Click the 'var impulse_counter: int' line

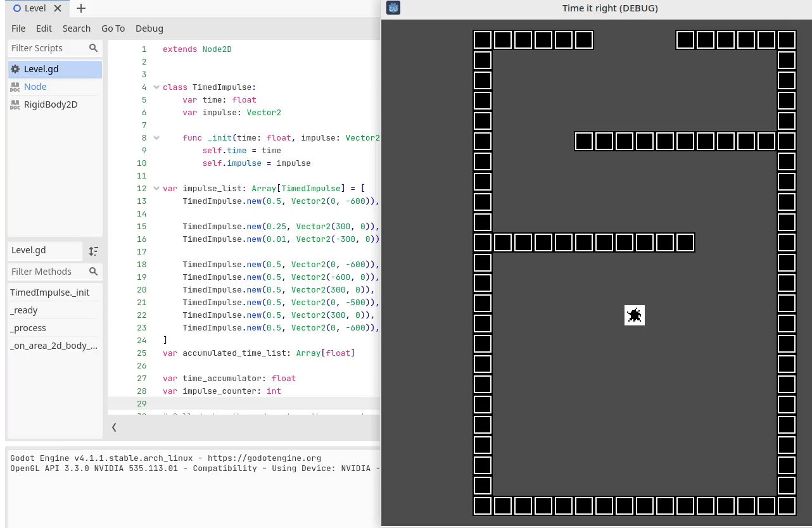click(222, 391)
